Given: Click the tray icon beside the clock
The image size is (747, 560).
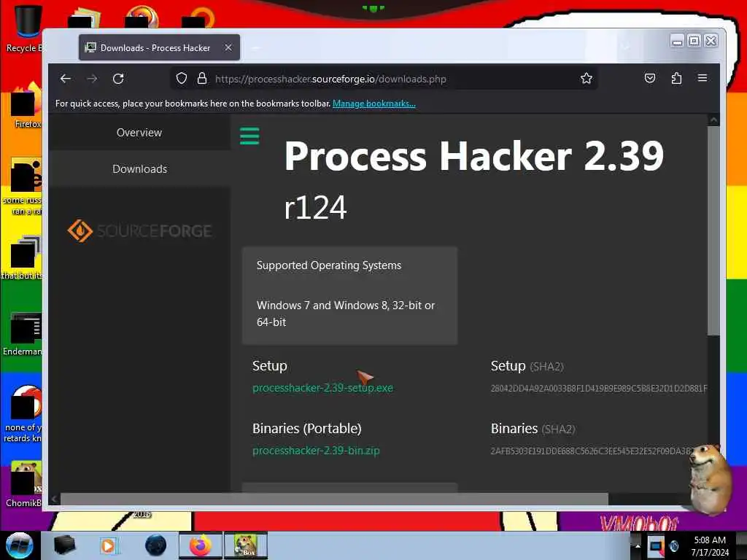Looking at the screenshot, I should pos(674,546).
